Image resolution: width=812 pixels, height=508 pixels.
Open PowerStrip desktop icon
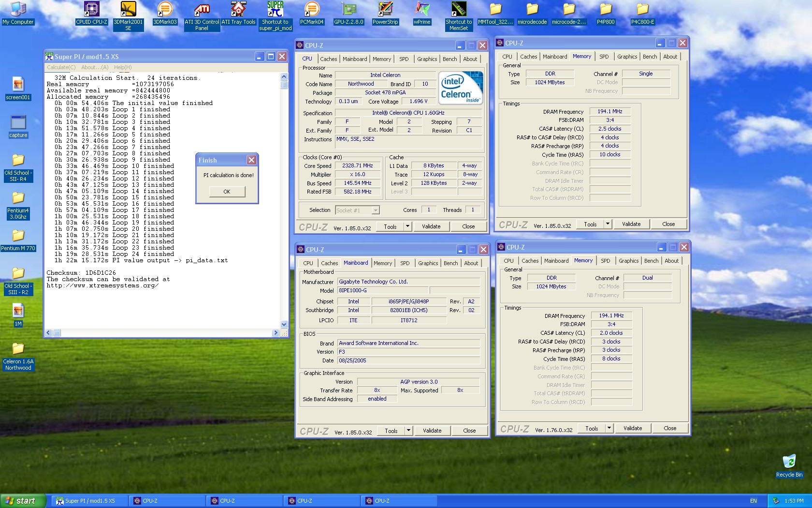tap(385, 13)
